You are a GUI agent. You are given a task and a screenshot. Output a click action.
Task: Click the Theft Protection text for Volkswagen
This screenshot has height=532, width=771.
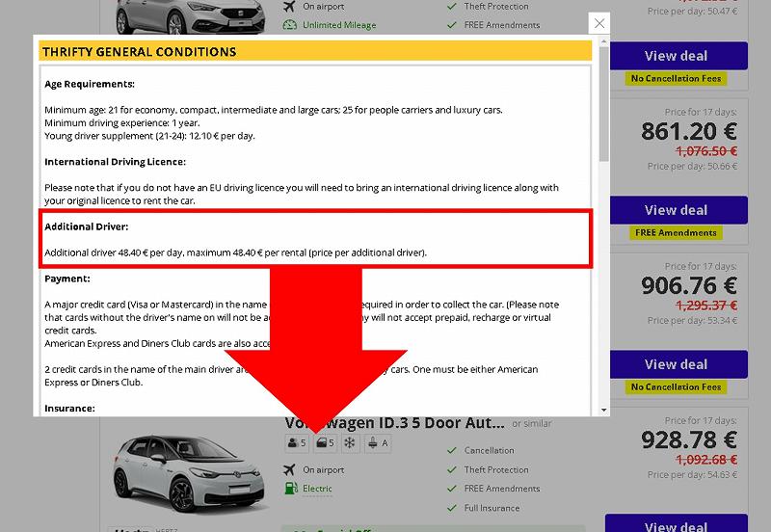pyautogui.click(x=496, y=470)
